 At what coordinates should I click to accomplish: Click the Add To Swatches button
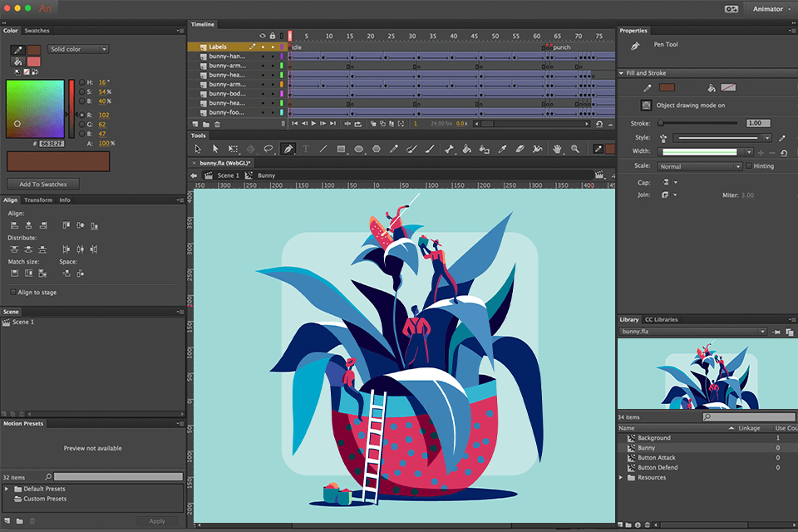43,185
